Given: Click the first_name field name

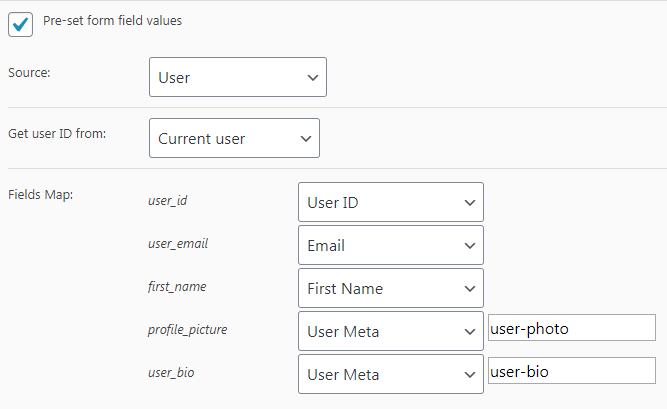Looking at the screenshot, I should 175,286.
